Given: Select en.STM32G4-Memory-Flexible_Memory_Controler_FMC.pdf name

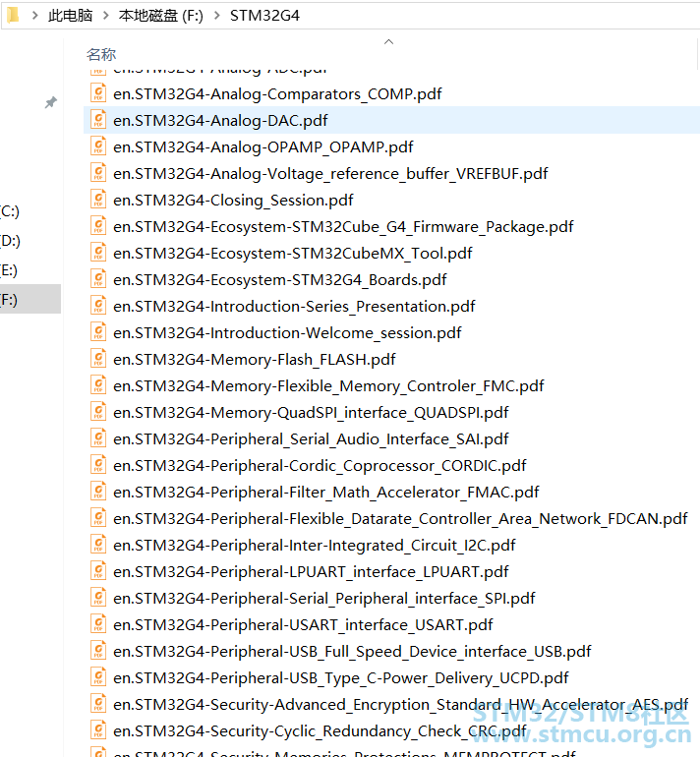Looking at the screenshot, I should coord(328,385).
